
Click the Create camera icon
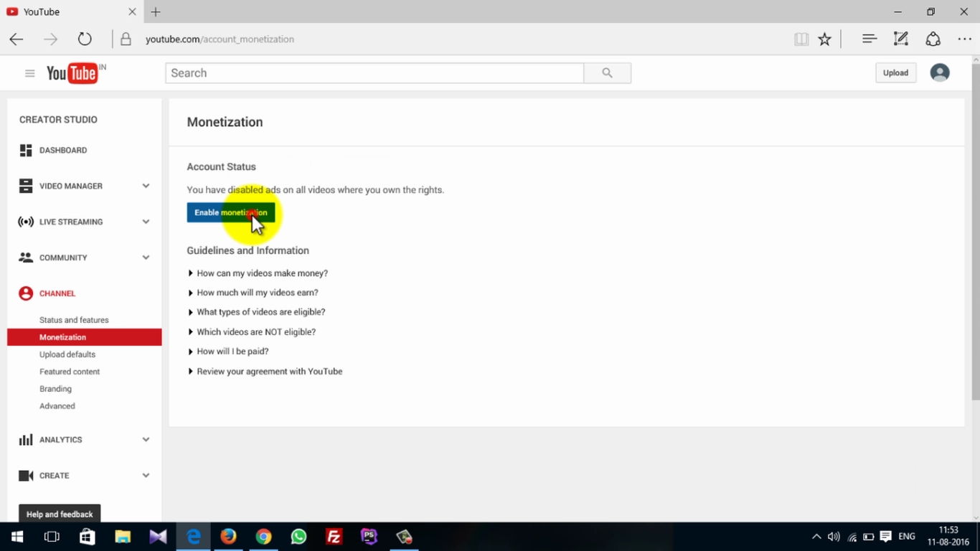click(x=26, y=476)
